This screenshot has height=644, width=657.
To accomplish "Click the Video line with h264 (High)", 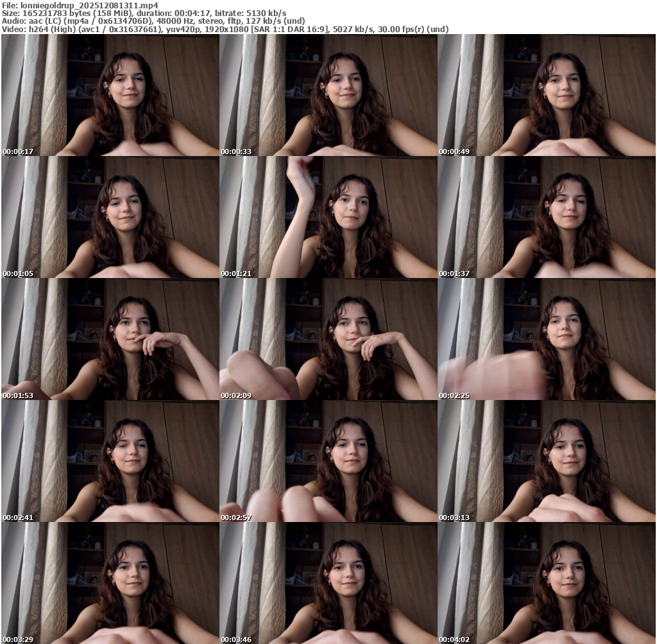I will (225, 30).
